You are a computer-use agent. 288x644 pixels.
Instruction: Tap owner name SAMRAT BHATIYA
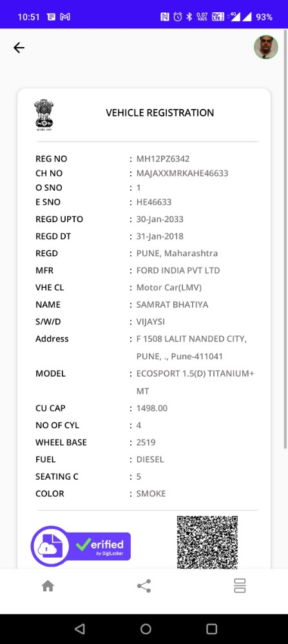[172, 305]
